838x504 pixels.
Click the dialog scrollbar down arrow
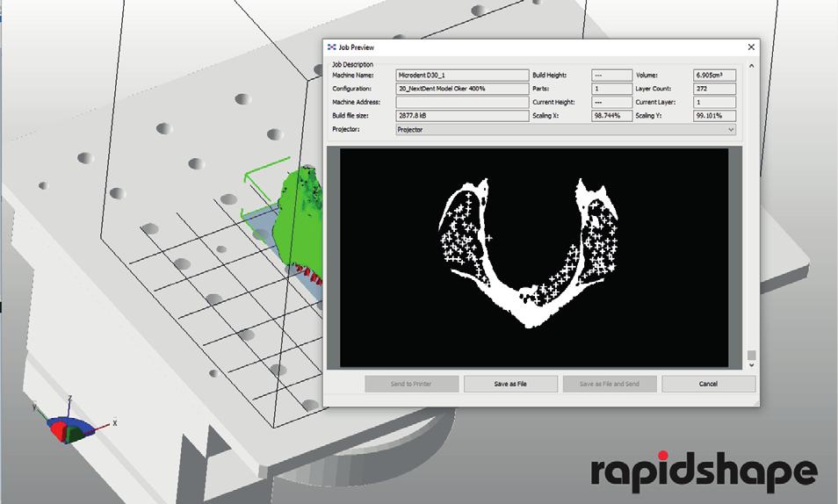pos(751,365)
